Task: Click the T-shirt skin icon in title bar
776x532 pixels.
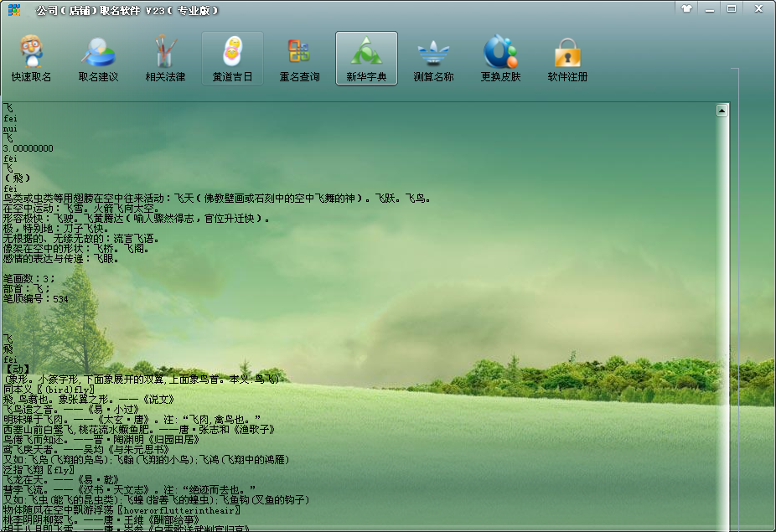Action: pyautogui.click(x=687, y=8)
